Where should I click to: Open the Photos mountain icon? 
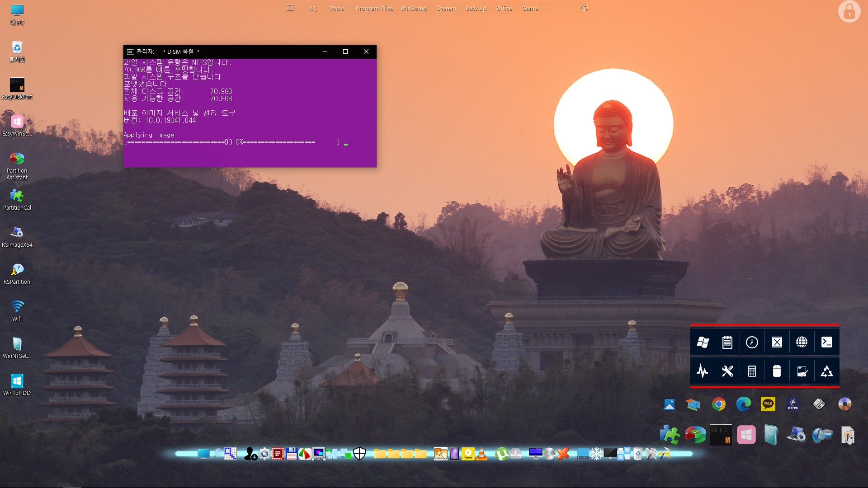click(x=670, y=404)
